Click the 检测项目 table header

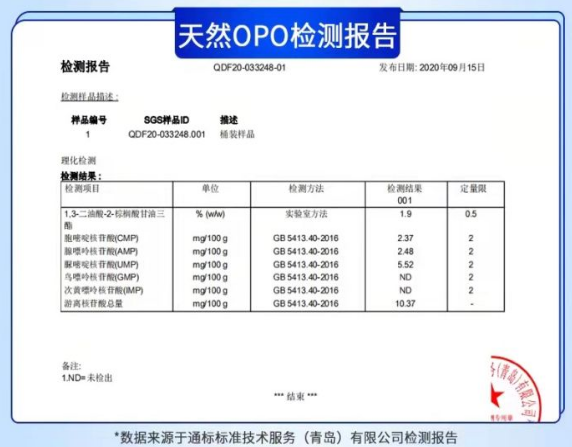tap(82, 189)
